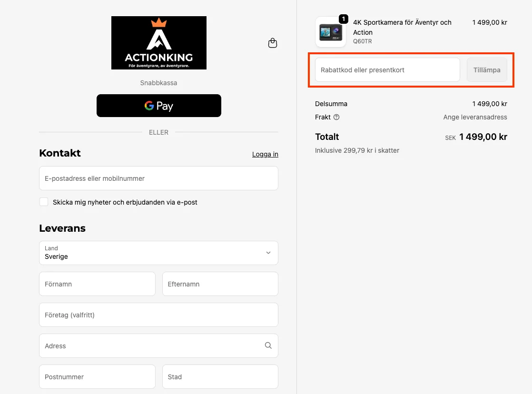Click the ActionKing store logo
This screenshot has width=532, height=394.
(x=159, y=43)
